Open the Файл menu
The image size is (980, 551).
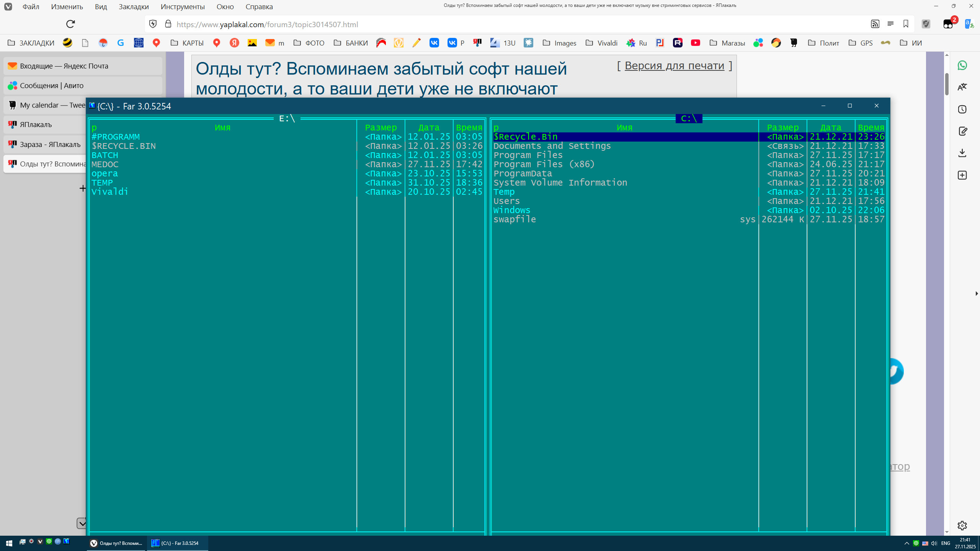pos(31,7)
